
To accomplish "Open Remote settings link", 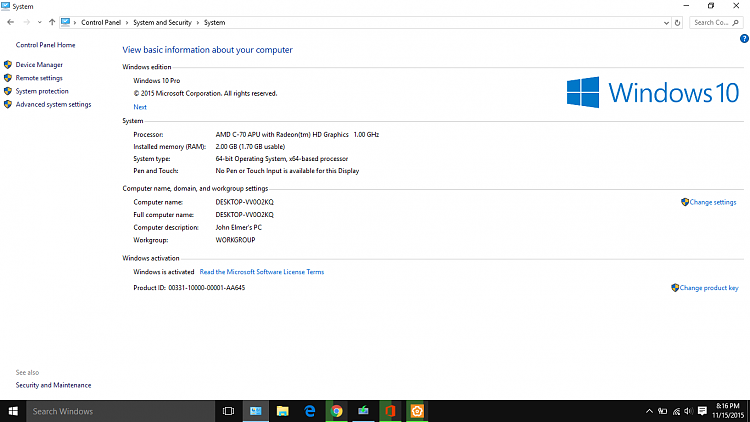I will pos(39,78).
